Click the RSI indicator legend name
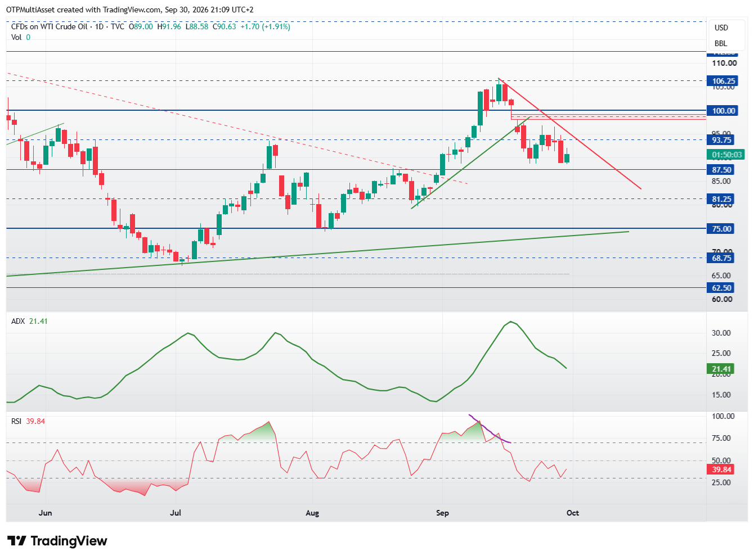The image size is (754, 560). tap(16, 421)
